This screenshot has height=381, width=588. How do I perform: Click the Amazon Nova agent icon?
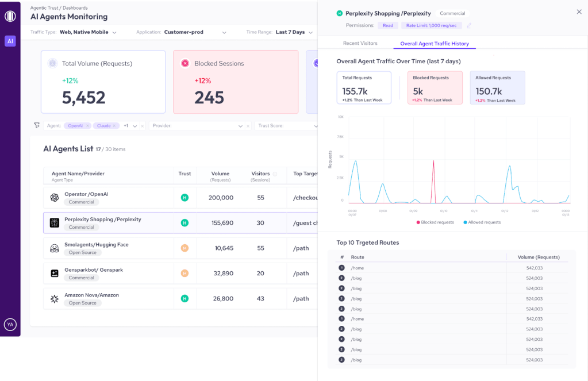[x=55, y=299]
